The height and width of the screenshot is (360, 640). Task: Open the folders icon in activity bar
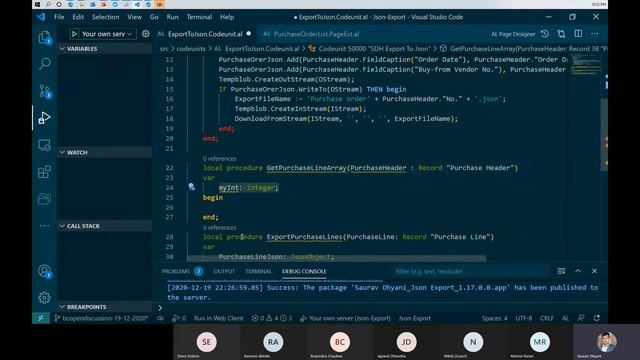44,199
